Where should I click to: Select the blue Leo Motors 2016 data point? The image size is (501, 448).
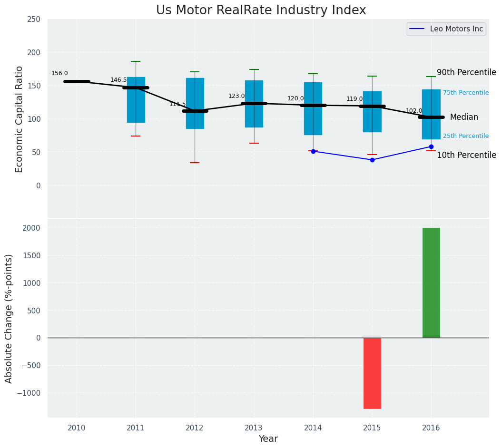[431, 147]
